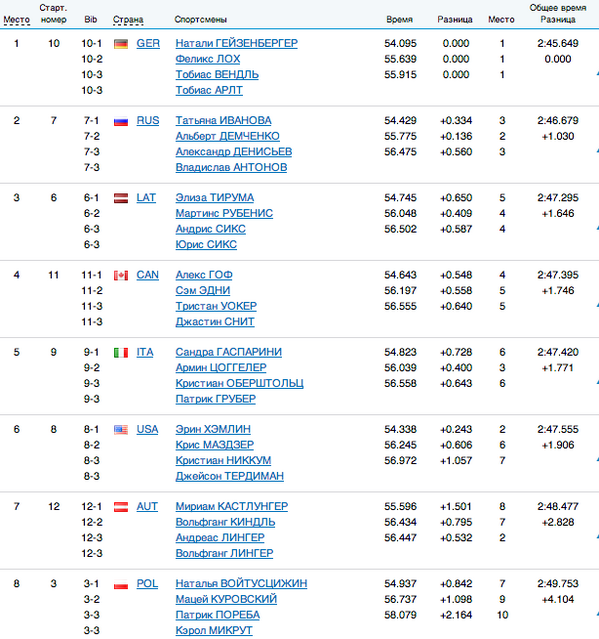Expand the arrow beside Germany's row
Screen dimensions: 599x639
[x=597, y=74]
